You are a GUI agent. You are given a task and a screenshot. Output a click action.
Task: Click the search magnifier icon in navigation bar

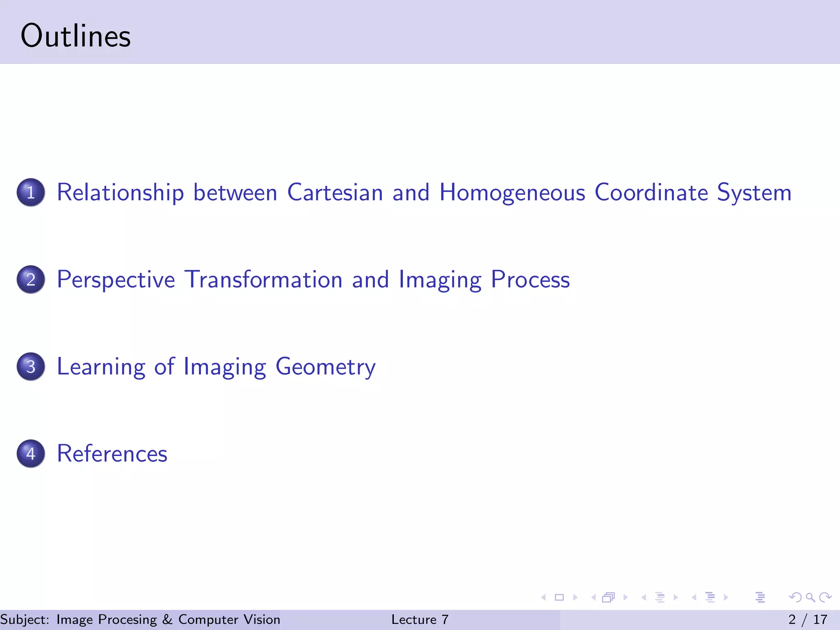(810, 598)
